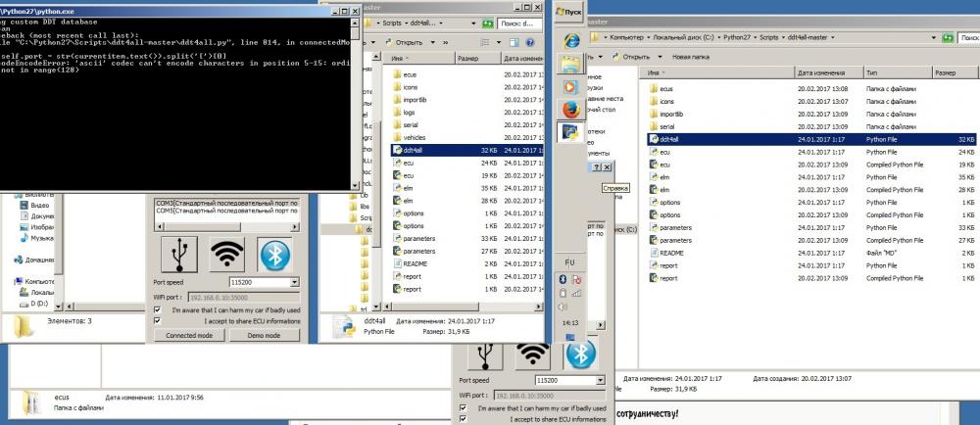Open Windows Explorer from the taskbar
980x425 pixels.
point(570,64)
